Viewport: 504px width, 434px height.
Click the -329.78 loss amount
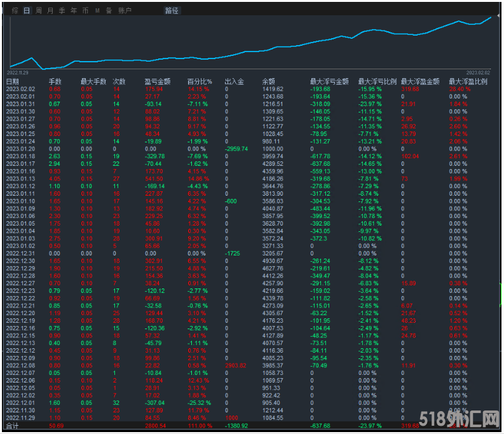pos(154,156)
